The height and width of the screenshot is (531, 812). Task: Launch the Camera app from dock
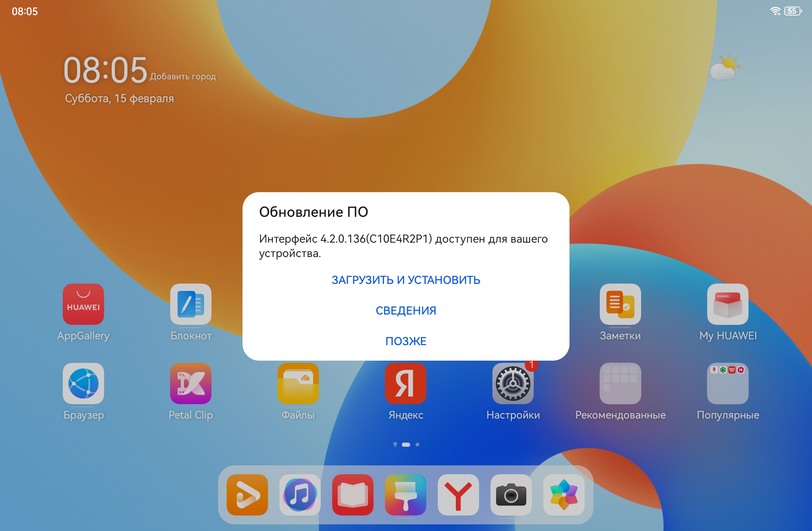click(x=511, y=495)
